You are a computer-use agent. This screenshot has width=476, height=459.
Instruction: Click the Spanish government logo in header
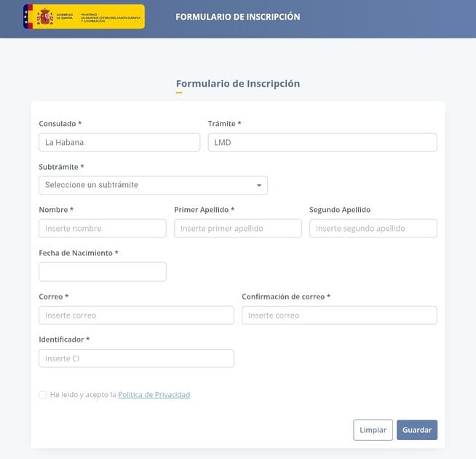pos(84,17)
